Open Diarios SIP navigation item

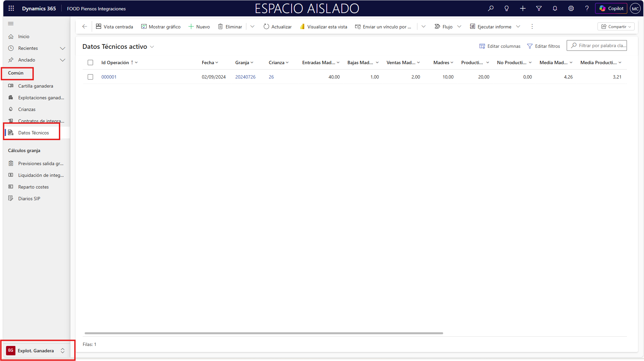(x=29, y=199)
